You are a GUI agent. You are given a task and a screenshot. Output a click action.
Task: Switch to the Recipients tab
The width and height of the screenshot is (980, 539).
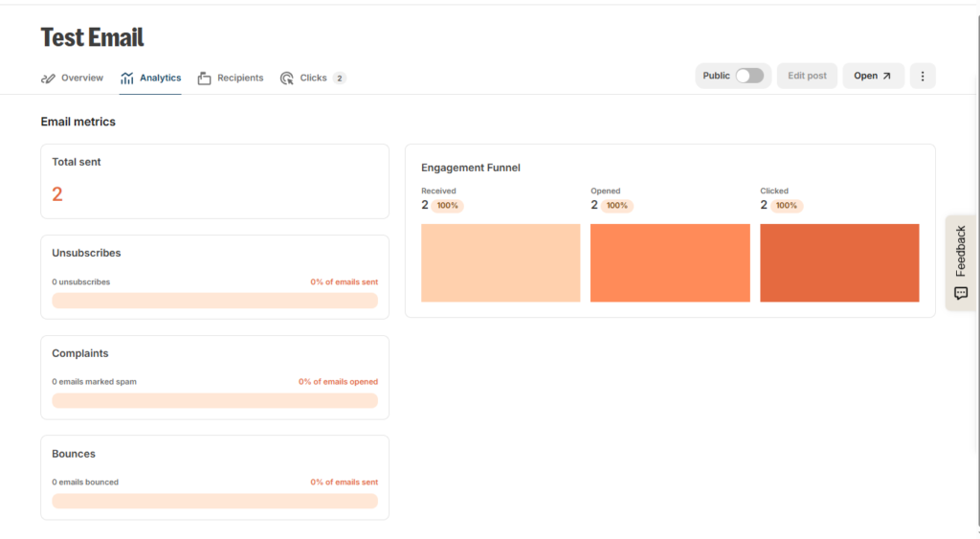tap(231, 79)
